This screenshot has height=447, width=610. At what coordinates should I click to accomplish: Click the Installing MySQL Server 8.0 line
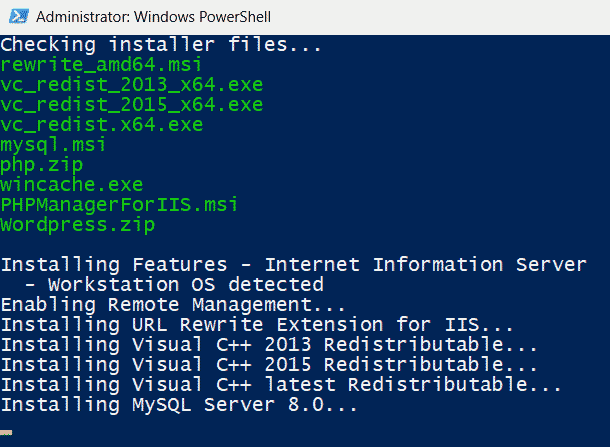(x=179, y=405)
